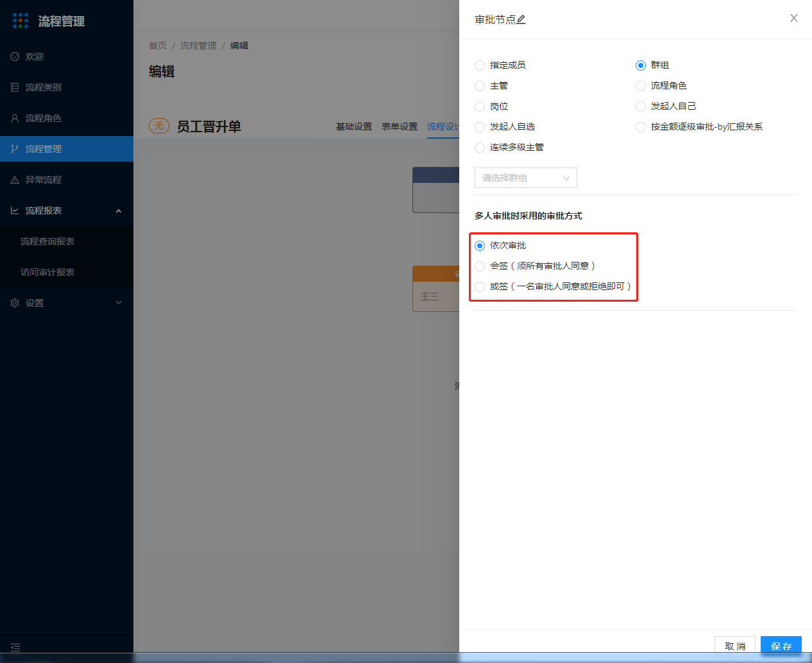Click the 无 badge beside 员工晋升单
Viewport: 812px width, 663px height.
click(159, 126)
